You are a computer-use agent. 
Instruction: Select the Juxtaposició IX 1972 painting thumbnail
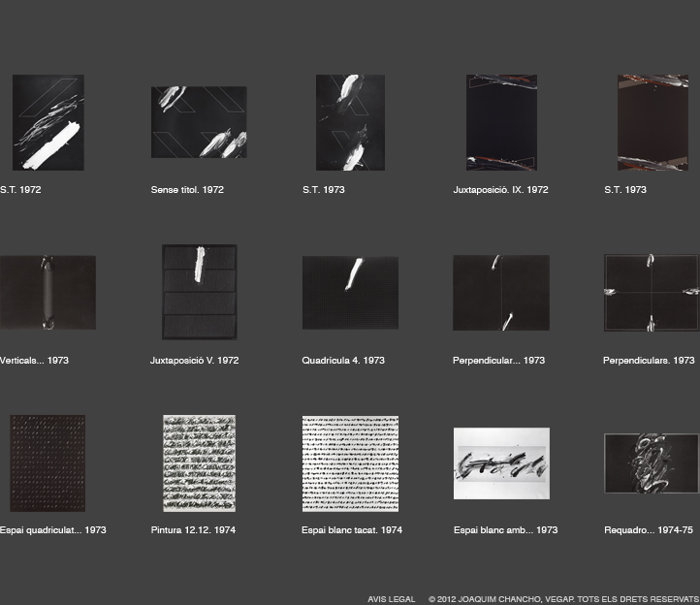click(501, 122)
